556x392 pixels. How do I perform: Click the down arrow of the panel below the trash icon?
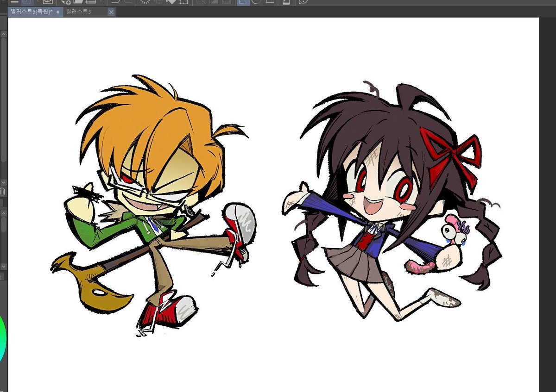pos(3,267)
